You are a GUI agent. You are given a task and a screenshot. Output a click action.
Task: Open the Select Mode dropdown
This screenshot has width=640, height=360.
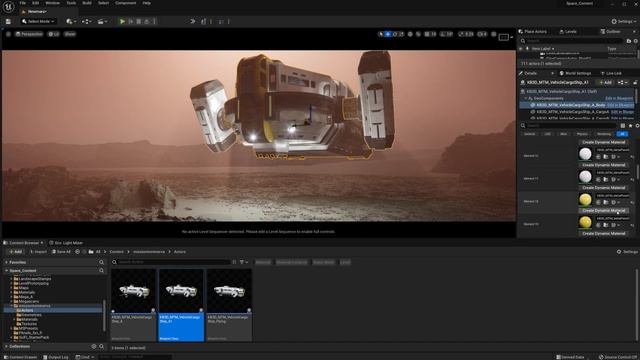coord(38,21)
